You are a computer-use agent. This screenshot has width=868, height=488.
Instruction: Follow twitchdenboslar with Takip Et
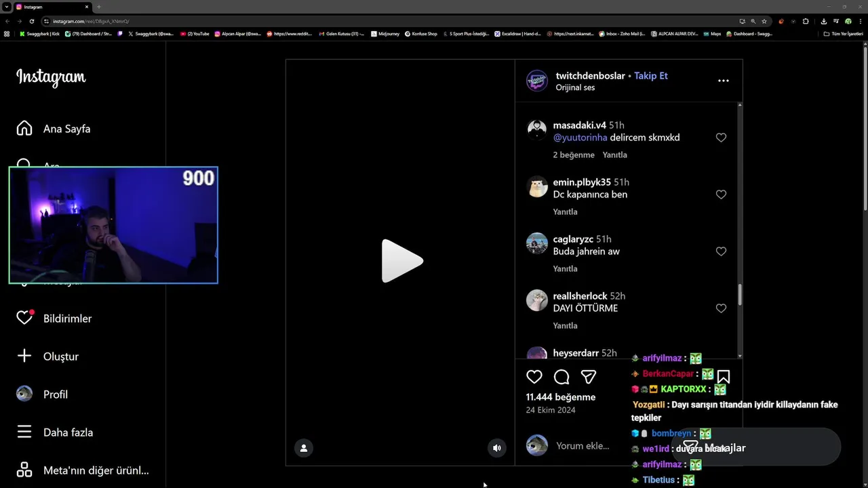click(651, 76)
